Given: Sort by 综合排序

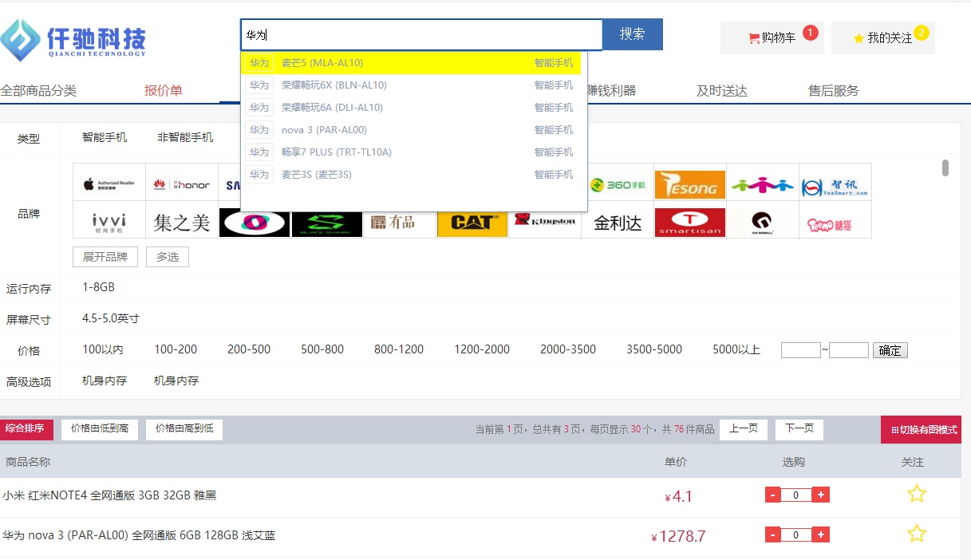Looking at the screenshot, I should [26, 428].
